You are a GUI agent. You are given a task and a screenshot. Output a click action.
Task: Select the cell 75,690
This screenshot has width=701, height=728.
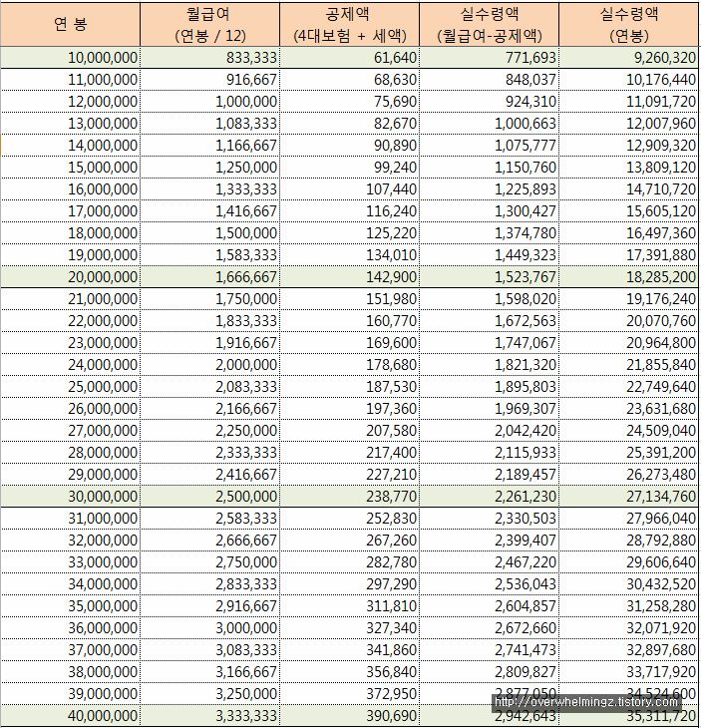point(350,101)
